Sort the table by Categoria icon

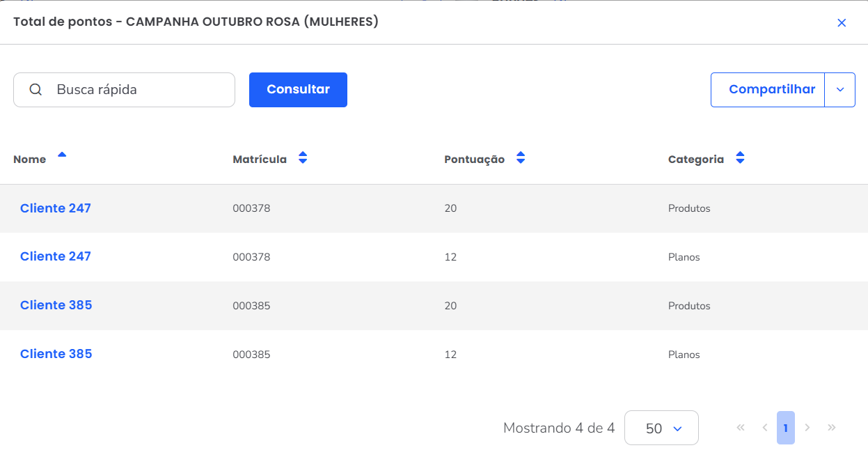click(740, 158)
